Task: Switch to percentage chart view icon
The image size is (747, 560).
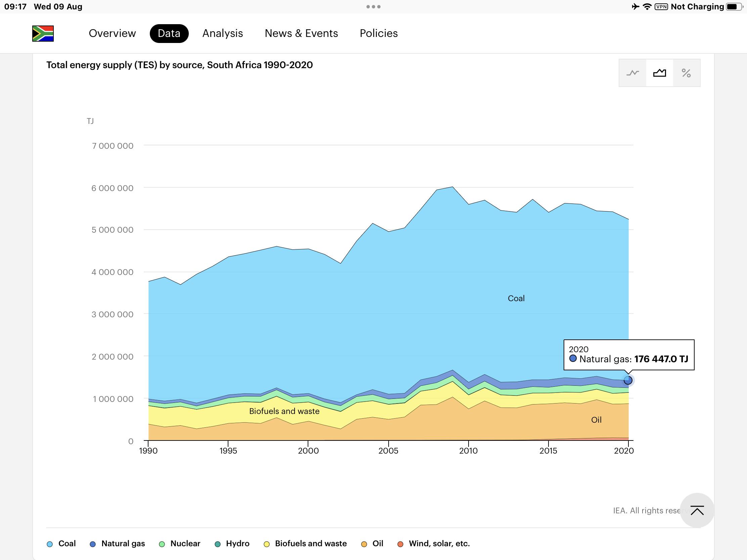Action: 686,73
